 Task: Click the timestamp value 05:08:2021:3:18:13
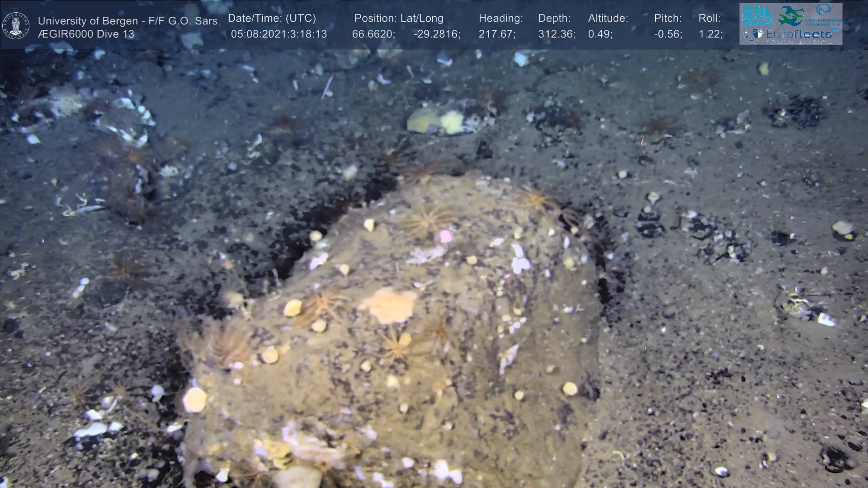278,34
